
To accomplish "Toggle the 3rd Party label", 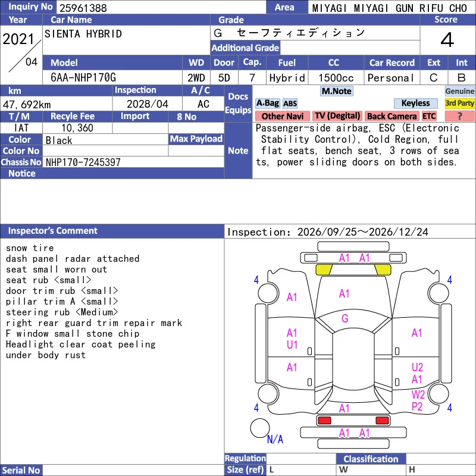I will (x=459, y=104).
